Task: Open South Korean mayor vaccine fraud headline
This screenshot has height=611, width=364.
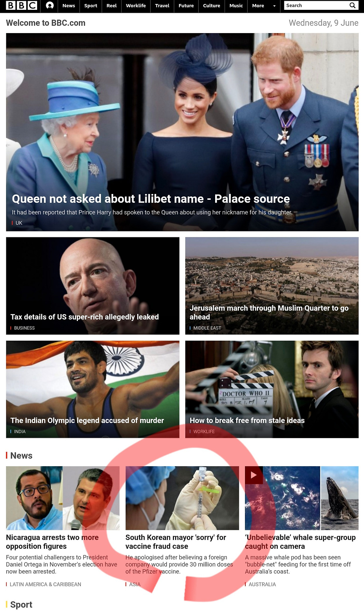Action: click(x=176, y=542)
